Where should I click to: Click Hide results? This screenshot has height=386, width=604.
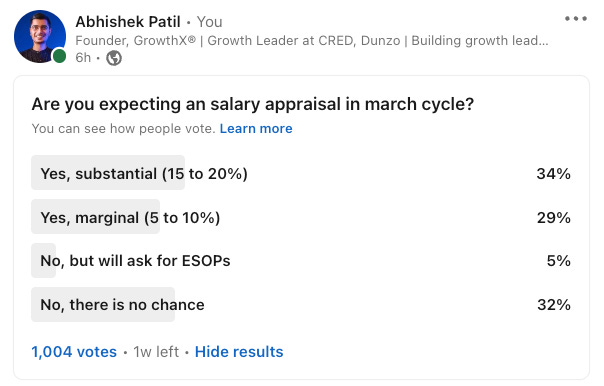[239, 352]
